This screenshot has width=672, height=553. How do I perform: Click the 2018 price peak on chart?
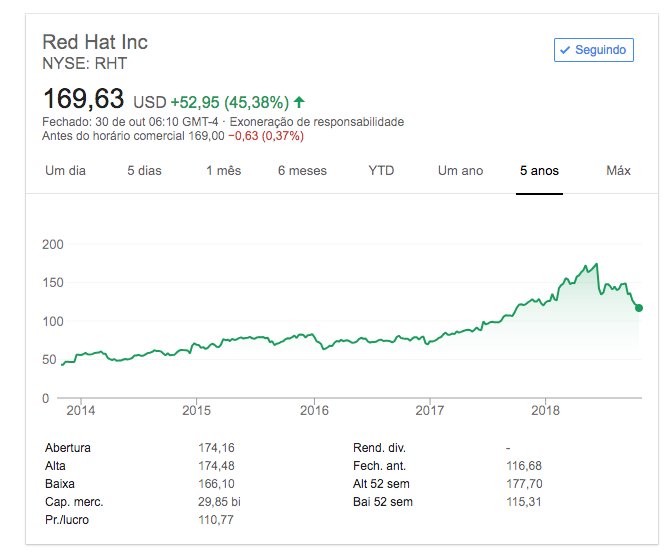point(596,264)
